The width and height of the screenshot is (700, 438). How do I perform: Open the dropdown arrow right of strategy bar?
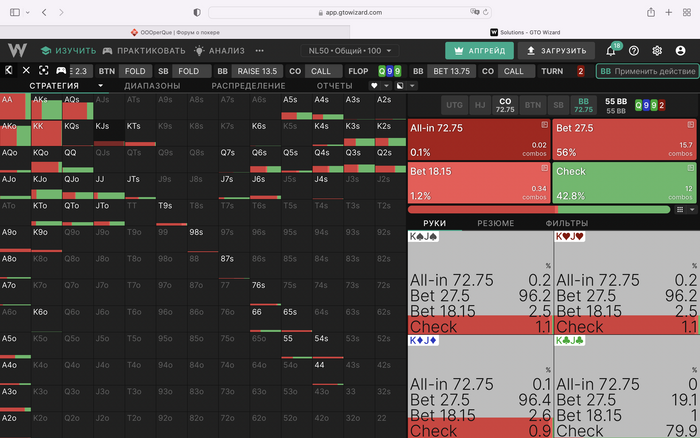tap(692, 209)
